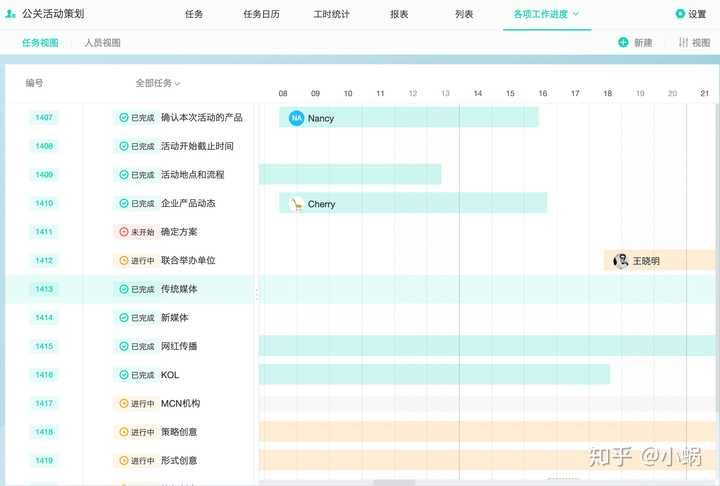Click the green plus 新建 icon
Viewport: 720px width, 486px height.
pos(623,42)
